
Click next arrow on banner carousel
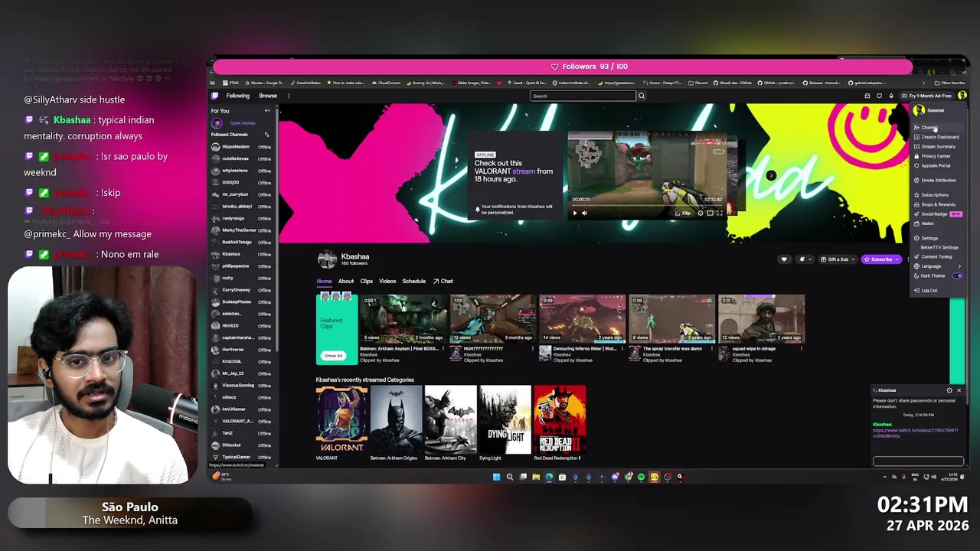[771, 175]
